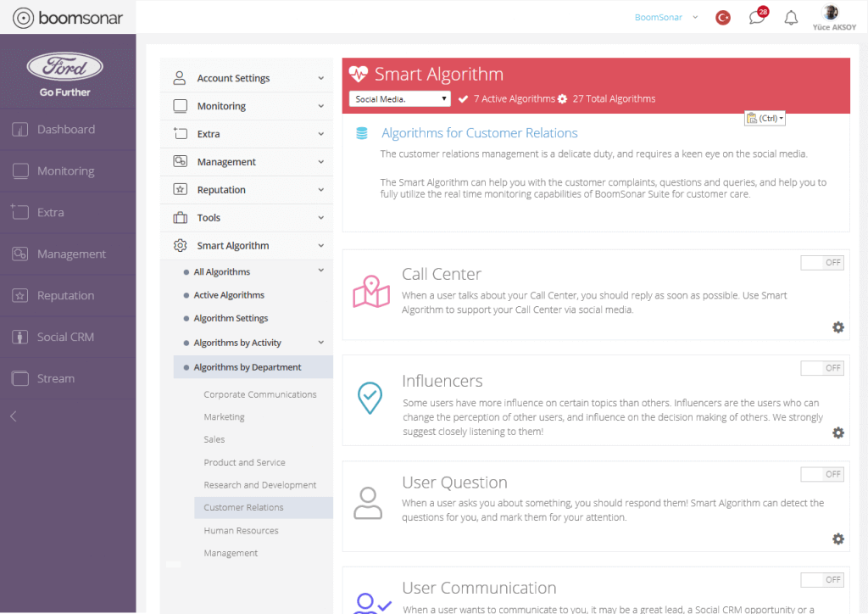Collapse the sidebar with the left arrow
Image resolution: width=868 pixels, height=614 pixels.
coord(14,416)
